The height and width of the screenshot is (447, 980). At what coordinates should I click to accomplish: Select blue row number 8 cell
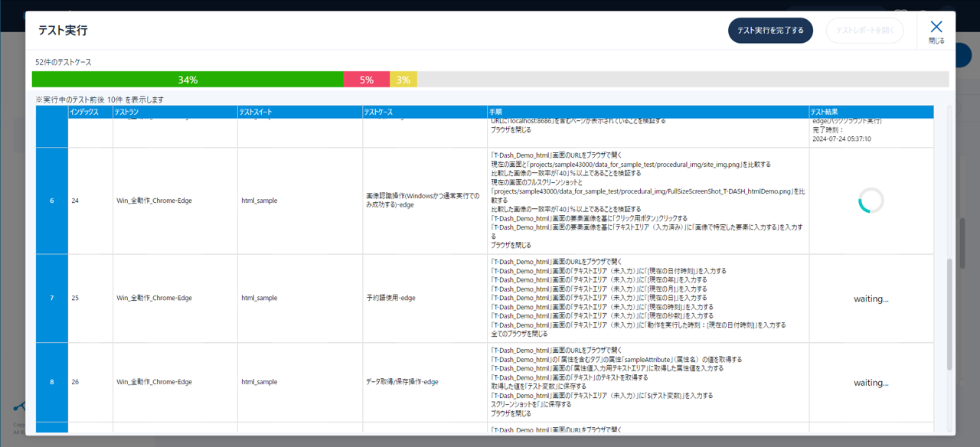pos(52,382)
